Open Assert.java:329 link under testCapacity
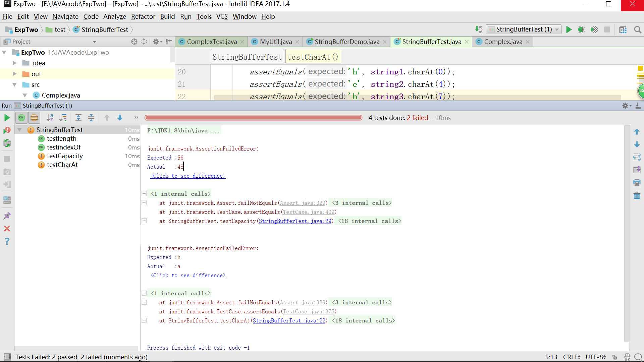The height and width of the screenshot is (362, 644). pyautogui.click(x=303, y=203)
